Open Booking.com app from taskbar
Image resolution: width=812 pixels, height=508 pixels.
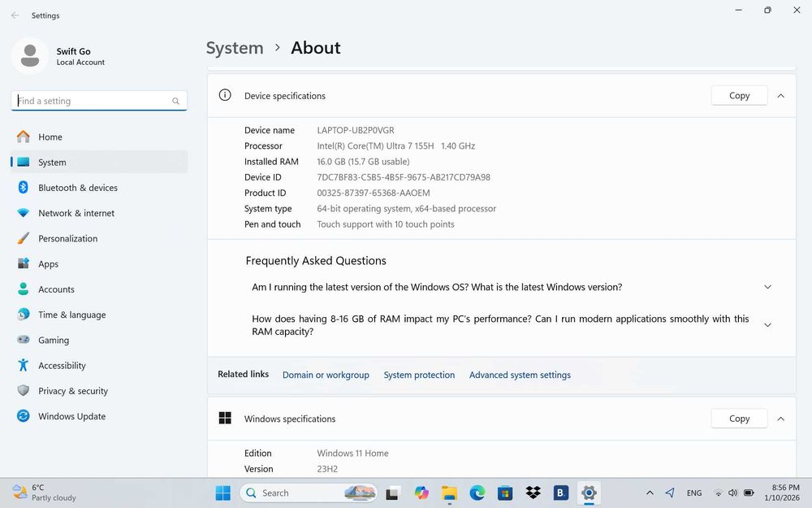[561, 493]
